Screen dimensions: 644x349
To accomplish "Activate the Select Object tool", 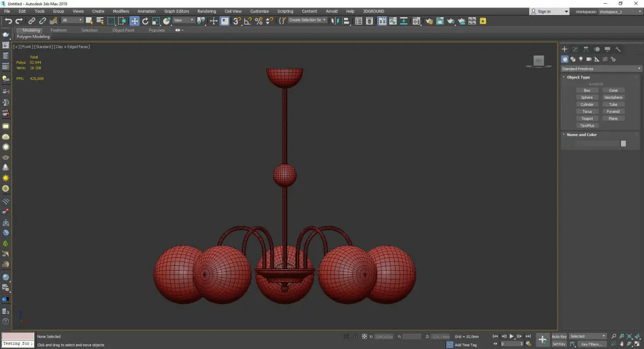I will click(x=89, y=21).
